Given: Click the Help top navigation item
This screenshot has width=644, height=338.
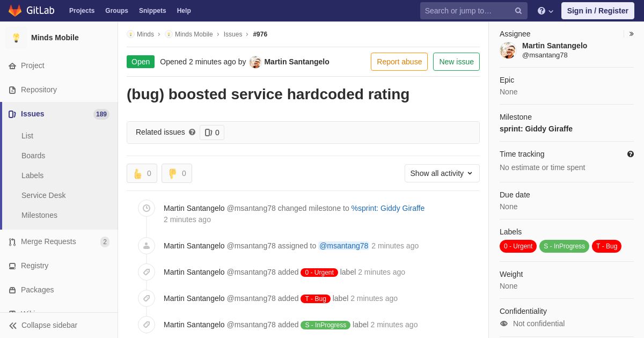Looking at the screenshot, I should (x=184, y=11).
